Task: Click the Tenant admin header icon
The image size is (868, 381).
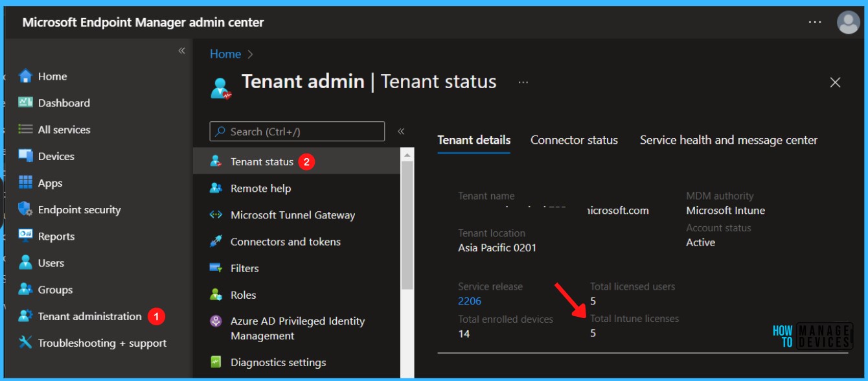Action: click(221, 87)
